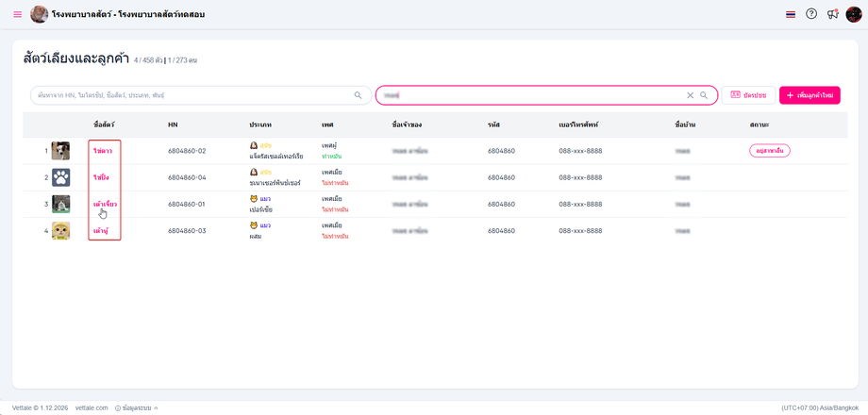
Task: Click dog species icon in ไข่ดาว row
Action: [x=254, y=145]
